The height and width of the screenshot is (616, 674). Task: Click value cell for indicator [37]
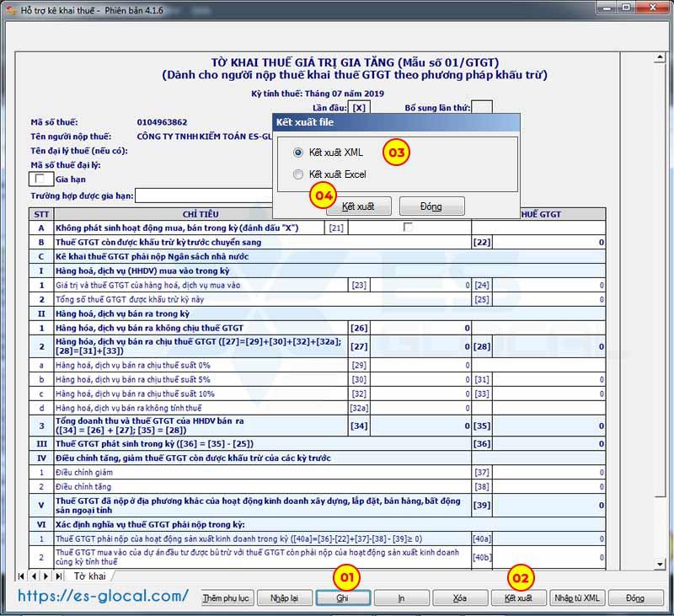[548, 472]
